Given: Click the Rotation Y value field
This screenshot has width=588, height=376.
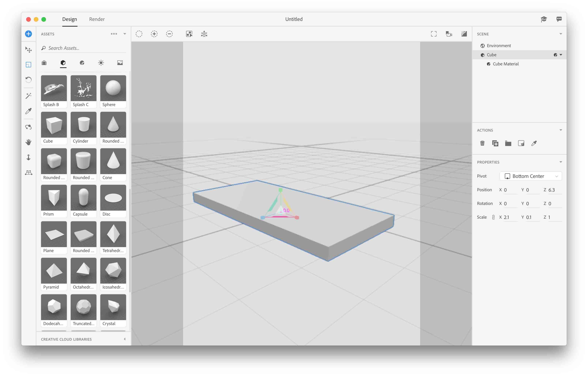Looking at the screenshot, I should (533, 204).
